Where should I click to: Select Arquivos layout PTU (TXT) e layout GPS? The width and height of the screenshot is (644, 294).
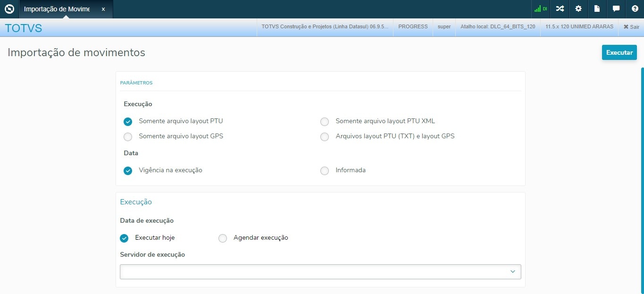click(325, 137)
